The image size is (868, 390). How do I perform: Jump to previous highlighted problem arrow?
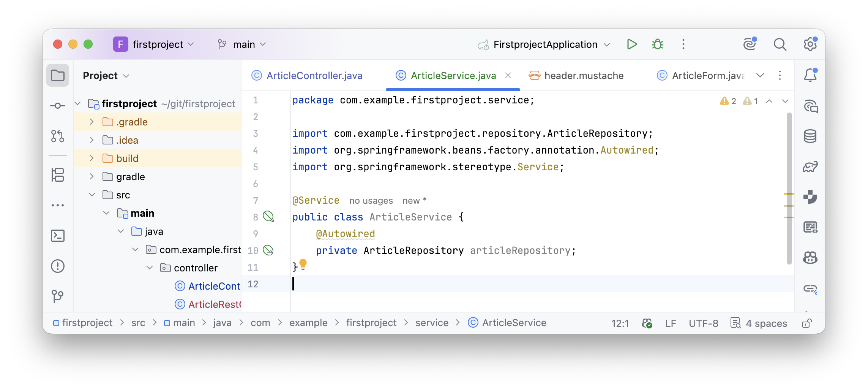click(x=769, y=101)
